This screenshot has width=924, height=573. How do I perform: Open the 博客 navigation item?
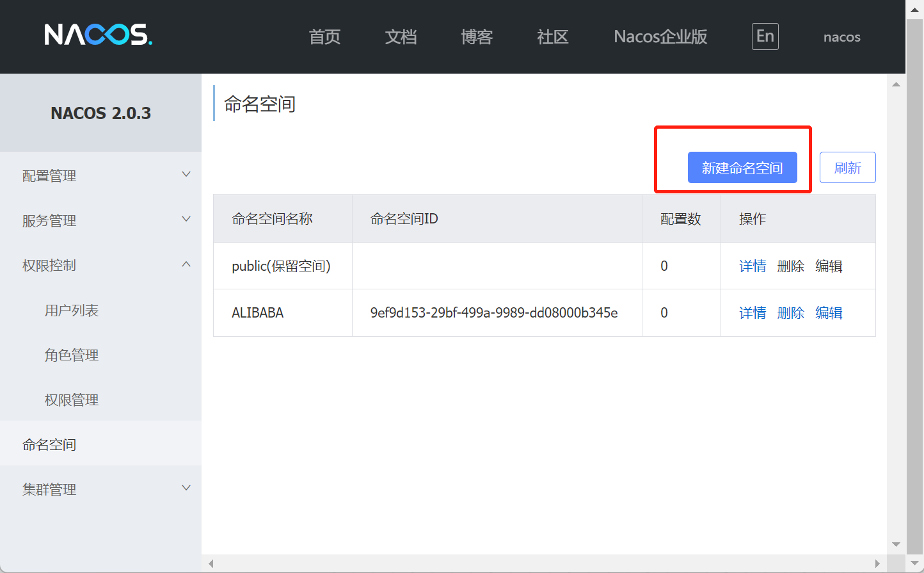click(x=476, y=36)
